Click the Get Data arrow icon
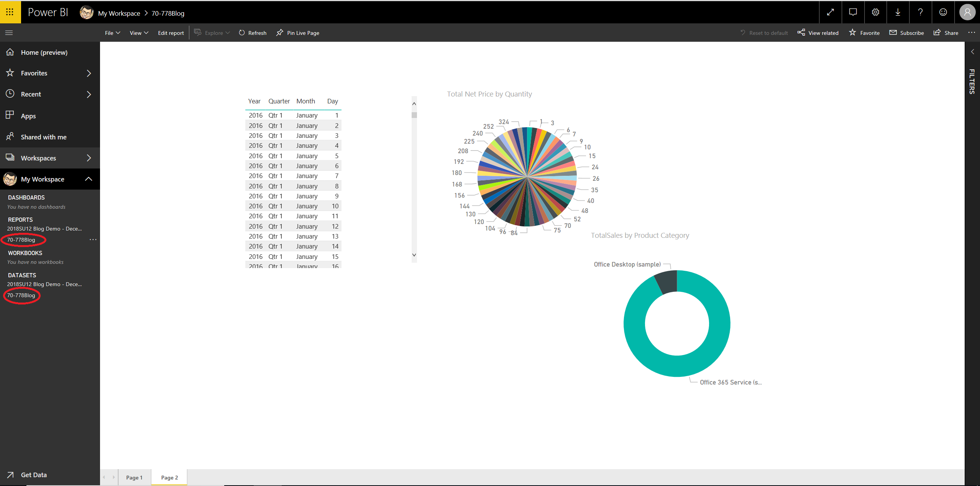Viewport: 980px width, 486px height. point(10,475)
